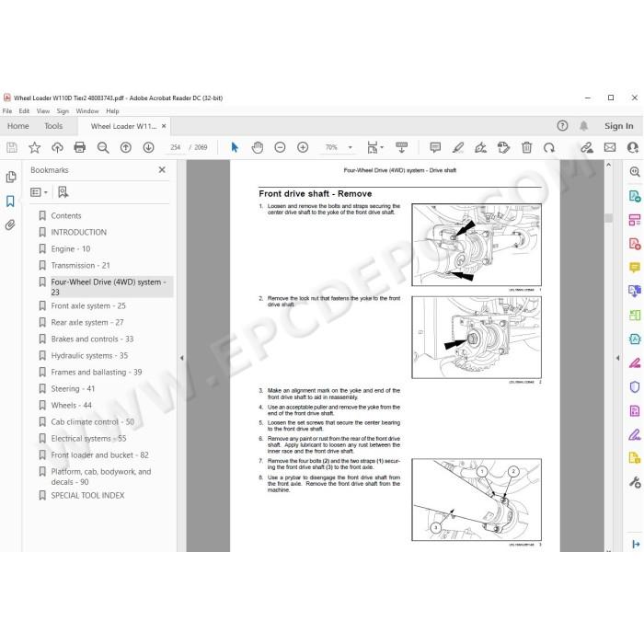Add file to starred favorites

click(x=35, y=147)
